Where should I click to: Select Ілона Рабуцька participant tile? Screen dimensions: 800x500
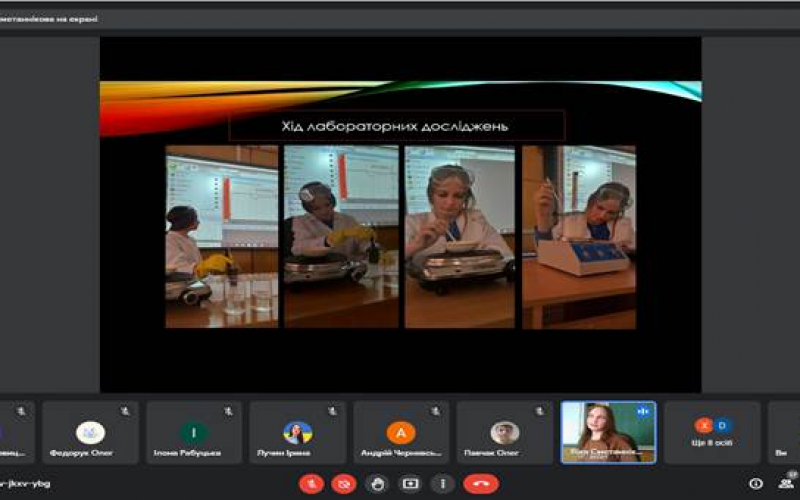[194, 432]
